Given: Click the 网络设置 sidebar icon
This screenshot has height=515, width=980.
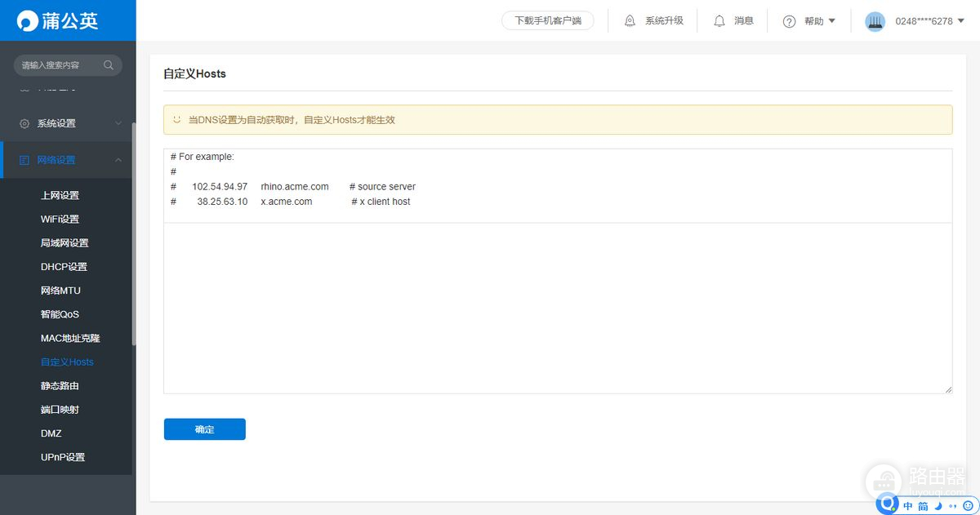Looking at the screenshot, I should pyautogui.click(x=24, y=160).
